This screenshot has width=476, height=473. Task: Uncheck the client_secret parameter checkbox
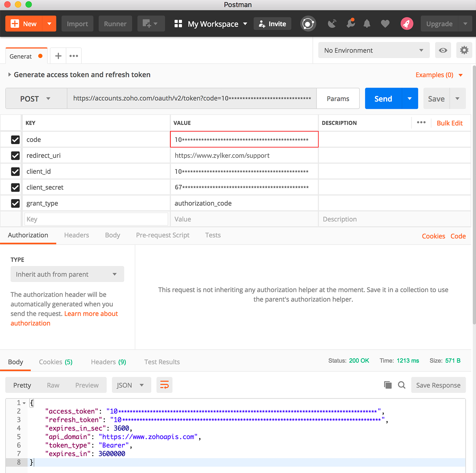coord(15,188)
